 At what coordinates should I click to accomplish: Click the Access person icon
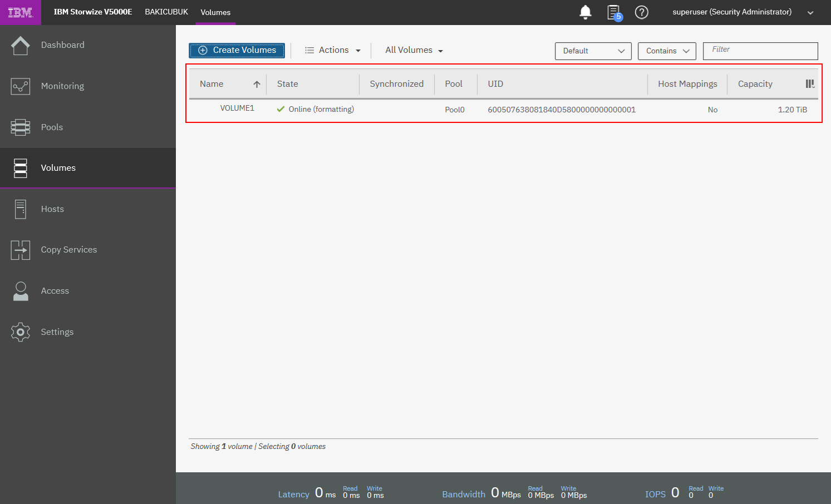pyautogui.click(x=21, y=291)
